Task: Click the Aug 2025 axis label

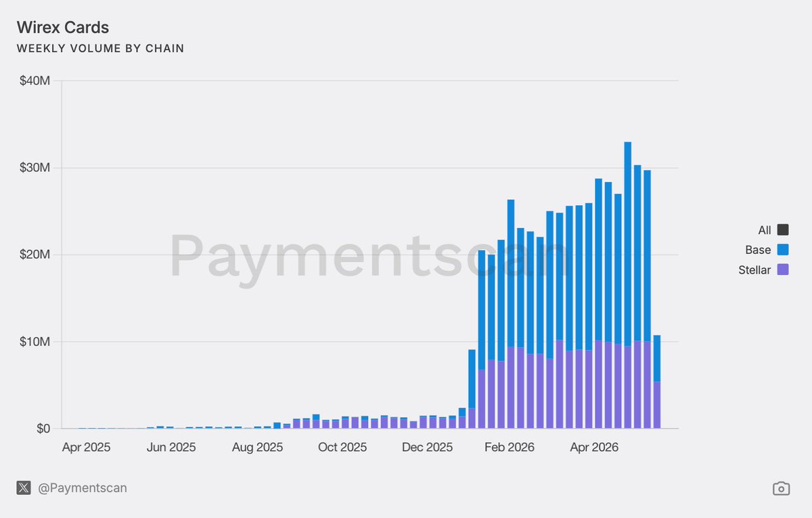Action: click(257, 447)
